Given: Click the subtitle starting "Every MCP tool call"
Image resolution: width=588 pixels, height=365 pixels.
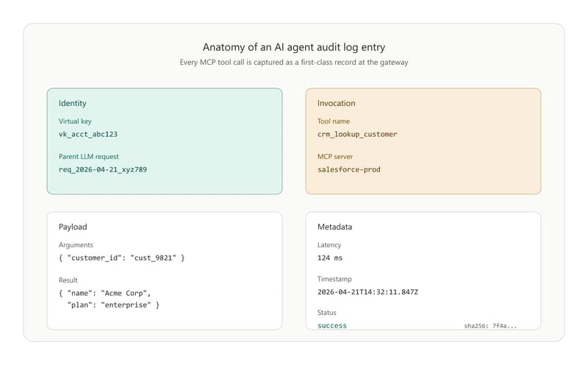Looking at the screenshot, I should [293, 63].
